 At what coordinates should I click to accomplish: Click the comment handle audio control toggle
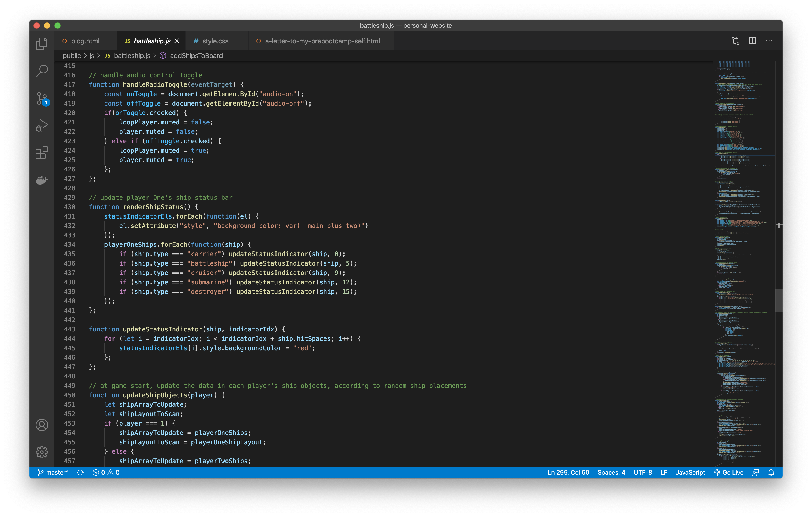pyautogui.click(x=146, y=75)
